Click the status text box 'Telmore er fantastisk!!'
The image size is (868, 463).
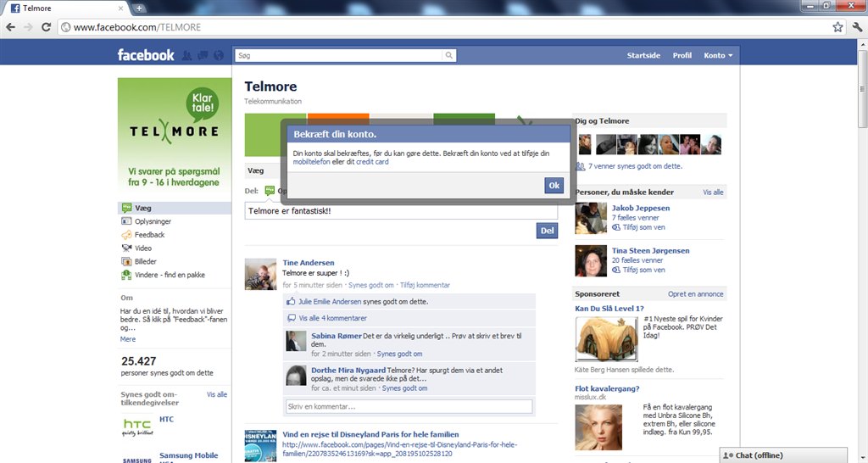(x=401, y=211)
